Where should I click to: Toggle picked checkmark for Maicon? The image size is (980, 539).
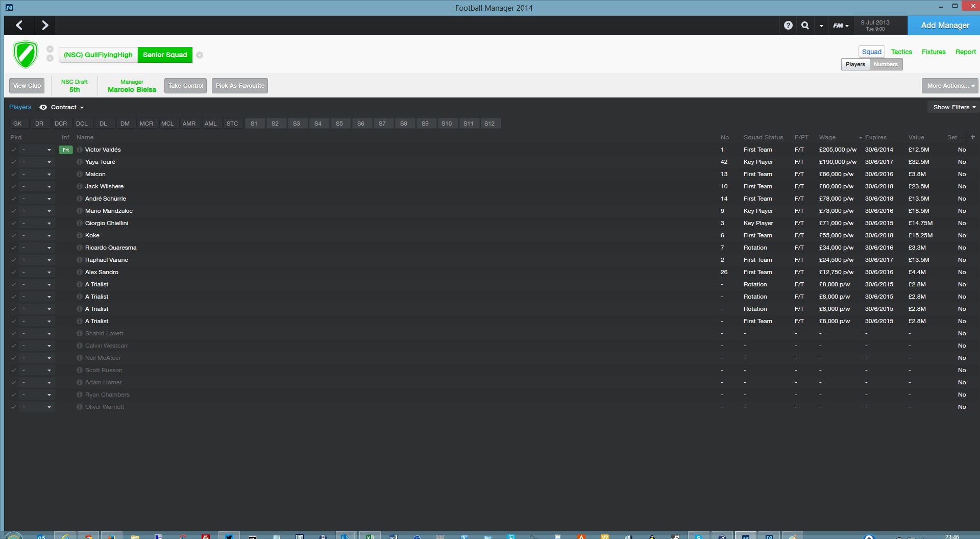point(14,174)
